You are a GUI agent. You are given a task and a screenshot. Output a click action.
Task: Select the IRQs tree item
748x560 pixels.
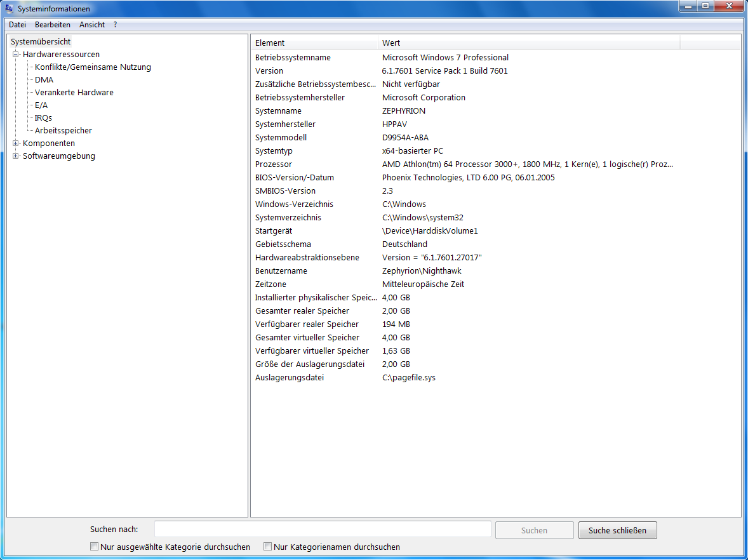pos(43,118)
